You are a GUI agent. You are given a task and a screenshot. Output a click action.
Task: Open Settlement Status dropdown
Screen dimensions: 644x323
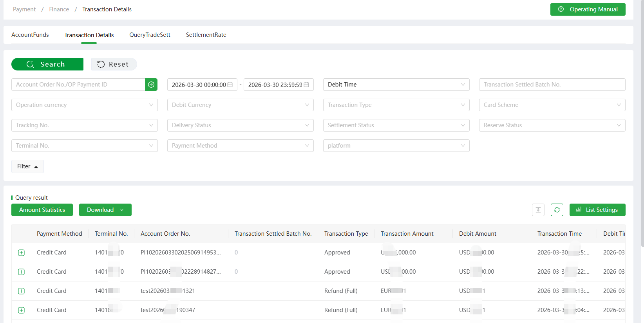[x=396, y=125]
